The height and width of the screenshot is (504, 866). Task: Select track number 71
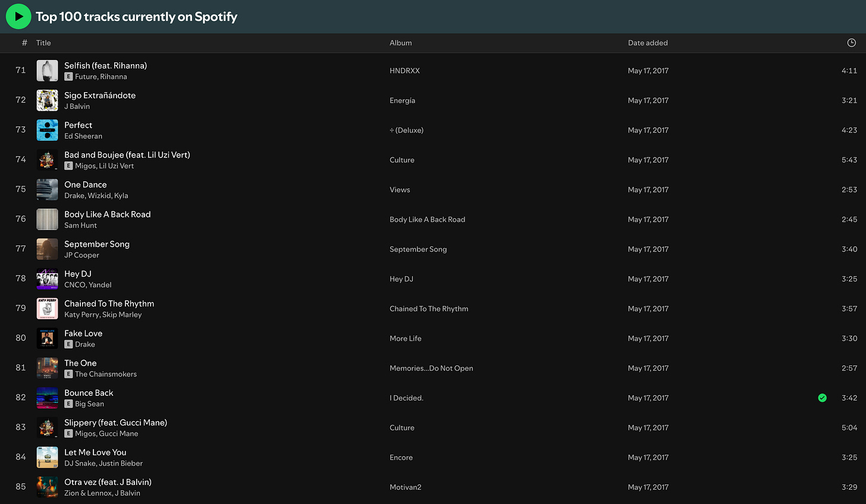tap(21, 70)
